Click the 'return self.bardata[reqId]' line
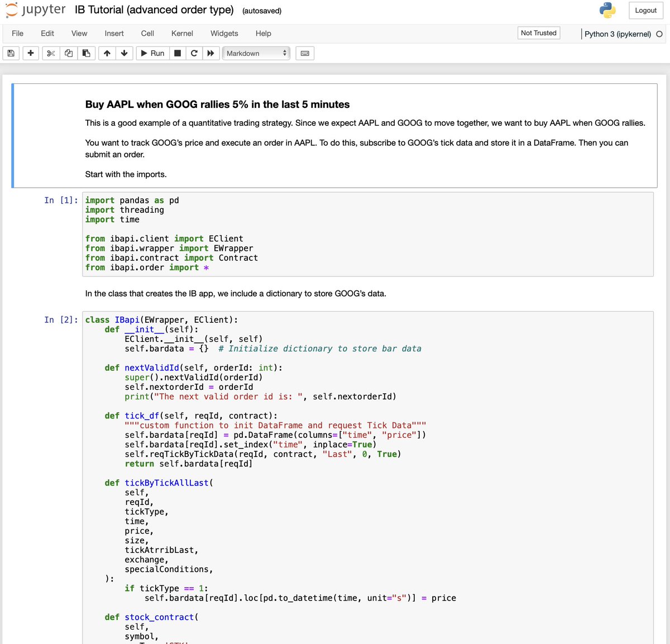The height and width of the screenshot is (644, 670). tap(189, 464)
